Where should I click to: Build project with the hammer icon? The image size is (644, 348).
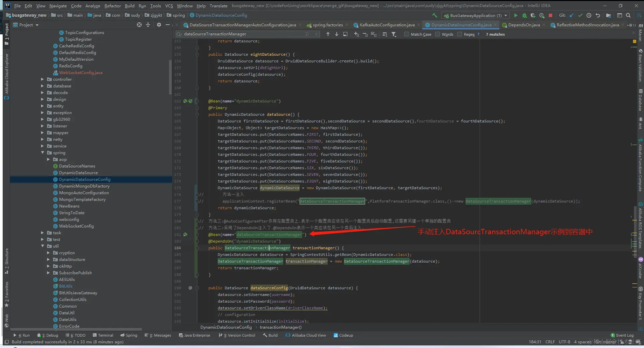click(x=435, y=15)
